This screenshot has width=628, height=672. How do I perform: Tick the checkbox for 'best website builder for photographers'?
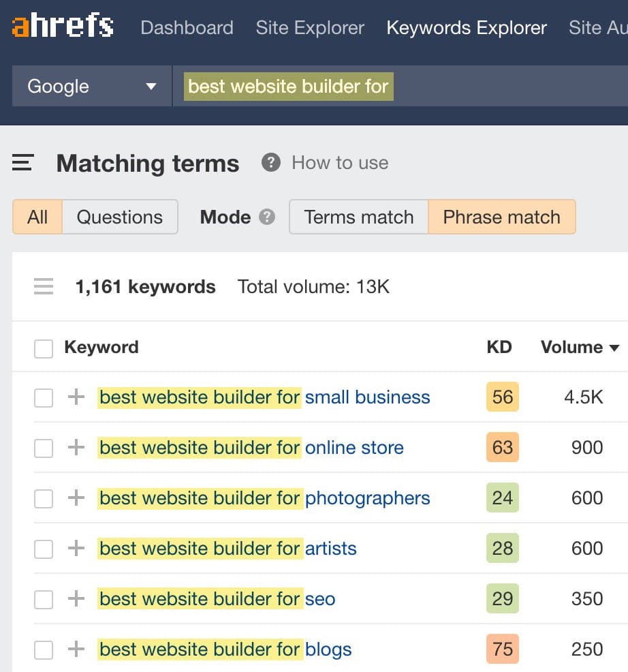(43, 498)
